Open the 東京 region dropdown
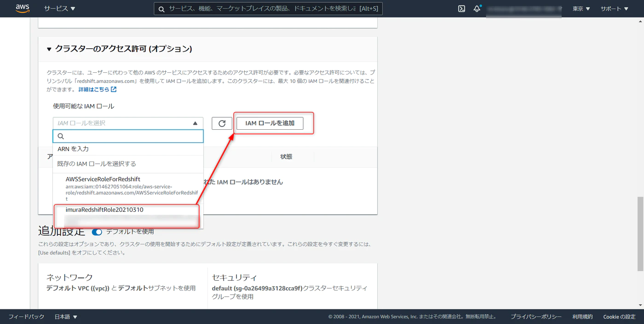Screen dimensions: 644x324 (x=581, y=9)
